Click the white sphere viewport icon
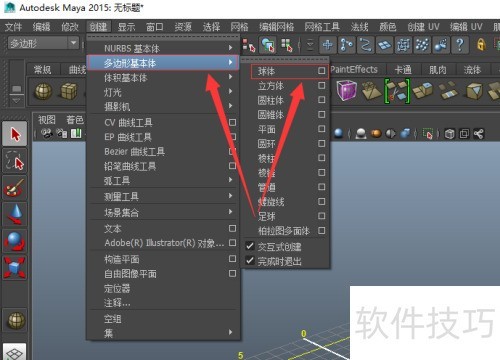The width and height of the screenshot is (500, 360). [x=361, y=134]
